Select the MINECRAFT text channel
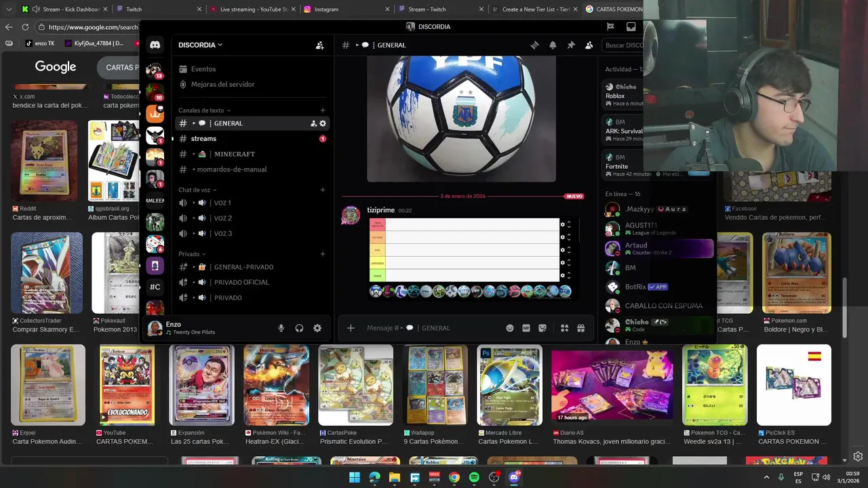The width and height of the screenshot is (868, 488). pos(251,154)
